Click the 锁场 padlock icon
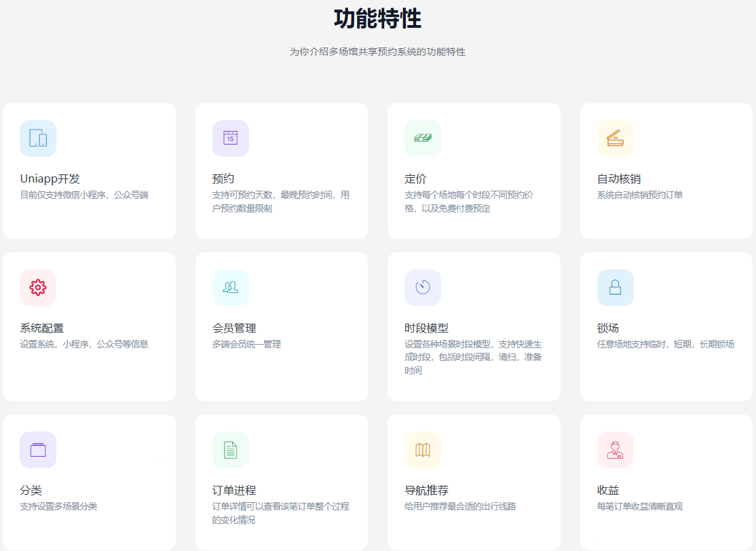Screen dimensions: 756x551 point(615,288)
